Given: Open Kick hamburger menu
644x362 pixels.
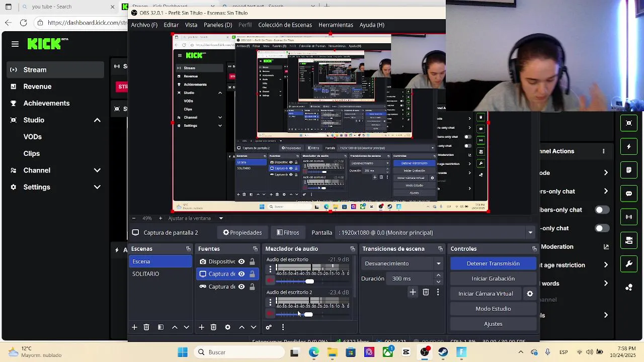Looking at the screenshot, I should (x=15, y=44).
